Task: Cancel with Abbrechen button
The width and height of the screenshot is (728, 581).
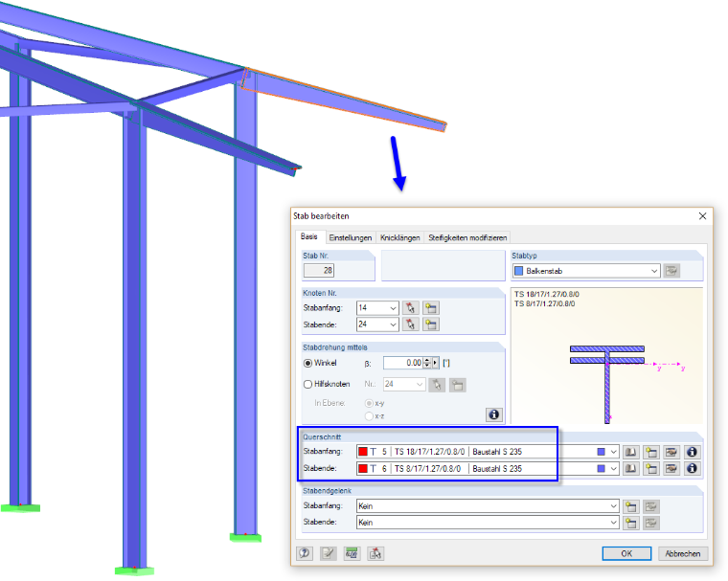Action: (682, 553)
